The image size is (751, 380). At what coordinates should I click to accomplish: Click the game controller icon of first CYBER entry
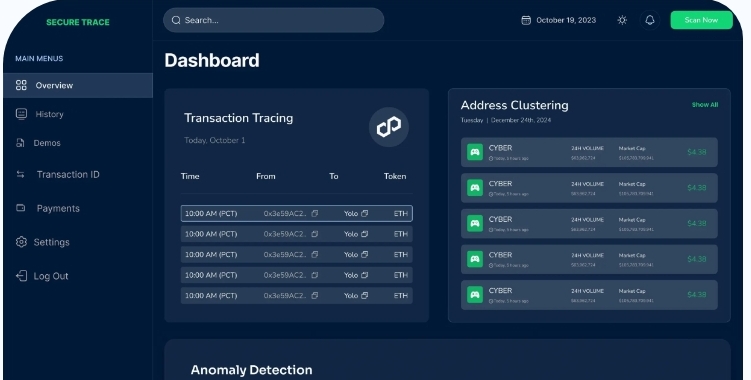475,152
